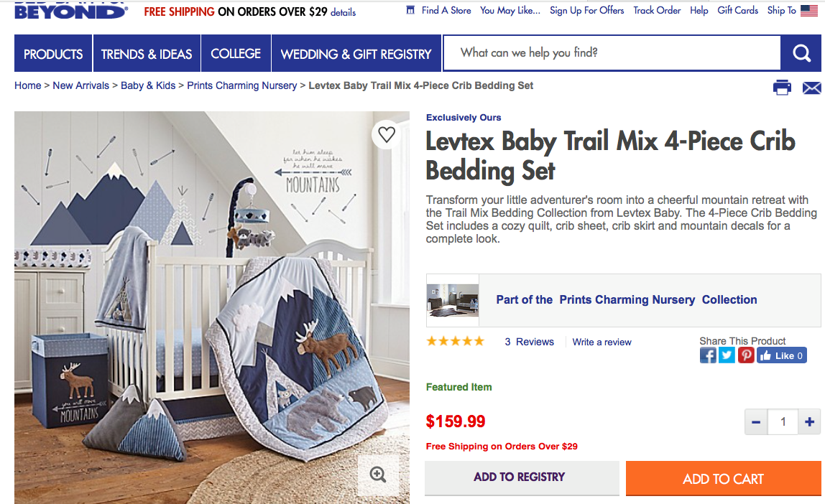Toggle the heart favorite on product image

(x=387, y=134)
